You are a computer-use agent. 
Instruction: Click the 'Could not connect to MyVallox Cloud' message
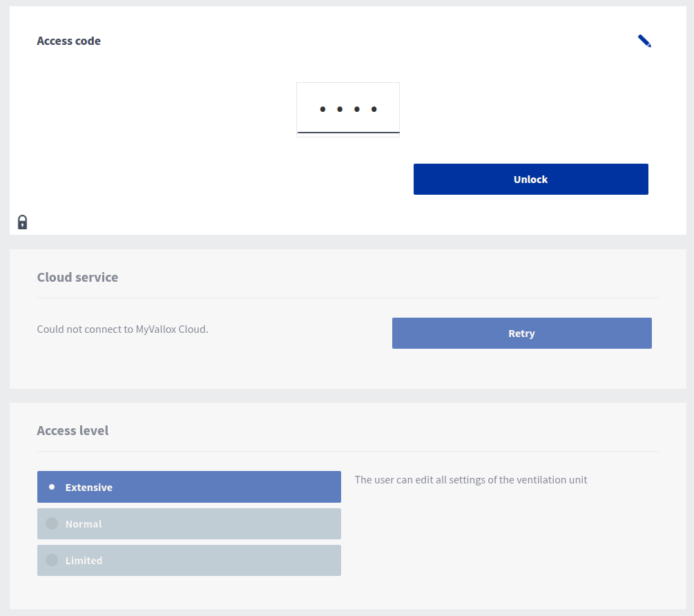(122, 329)
